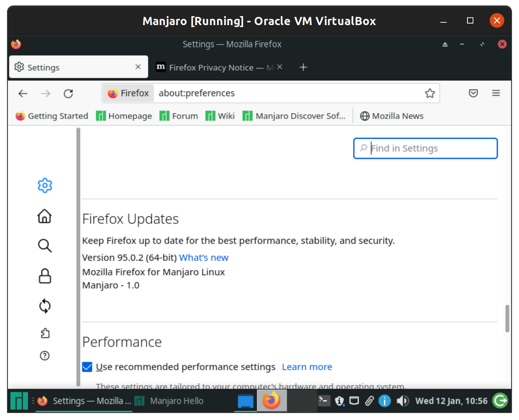Click the volume speaker icon in taskbar
This screenshot has width=519, height=420.
402,401
